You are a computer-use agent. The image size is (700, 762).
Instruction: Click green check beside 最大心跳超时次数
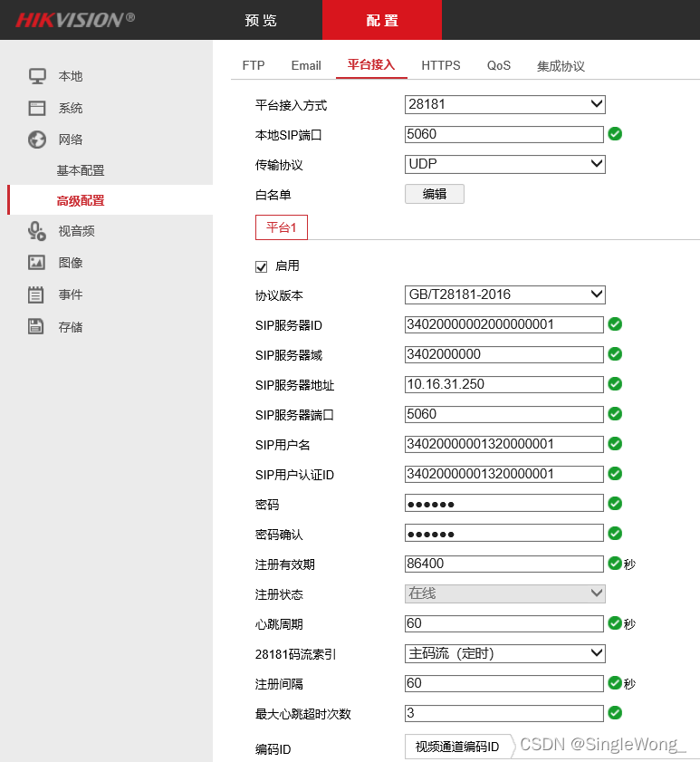[x=615, y=713]
